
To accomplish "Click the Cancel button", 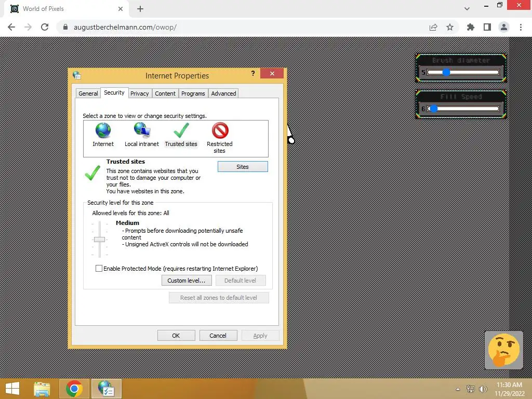I will (x=218, y=336).
